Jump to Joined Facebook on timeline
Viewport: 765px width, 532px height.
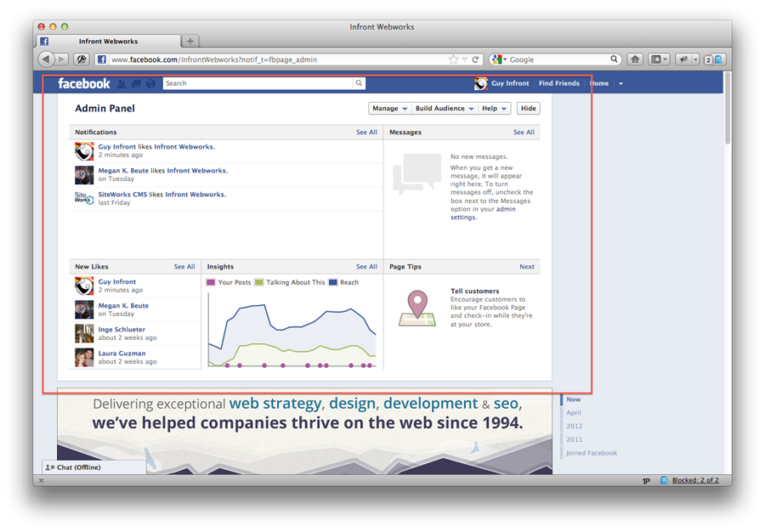point(592,453)
